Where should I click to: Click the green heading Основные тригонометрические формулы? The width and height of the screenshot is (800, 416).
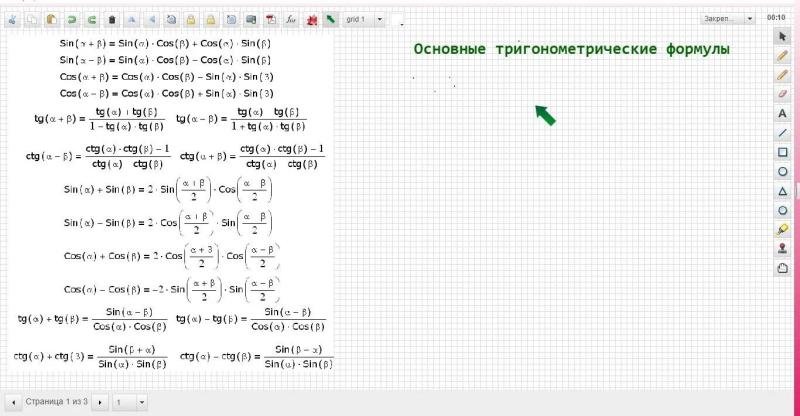pyautogui.click(x=571, y=49)
